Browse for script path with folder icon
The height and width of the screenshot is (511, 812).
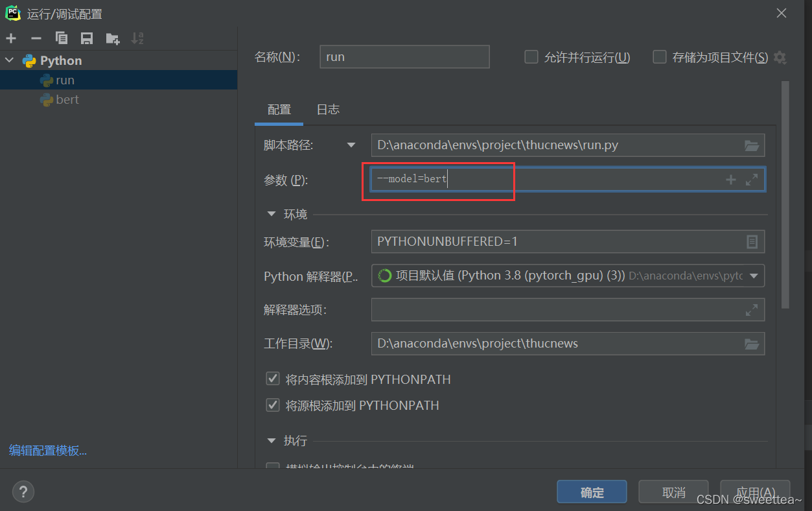click(x=752, y=145)
